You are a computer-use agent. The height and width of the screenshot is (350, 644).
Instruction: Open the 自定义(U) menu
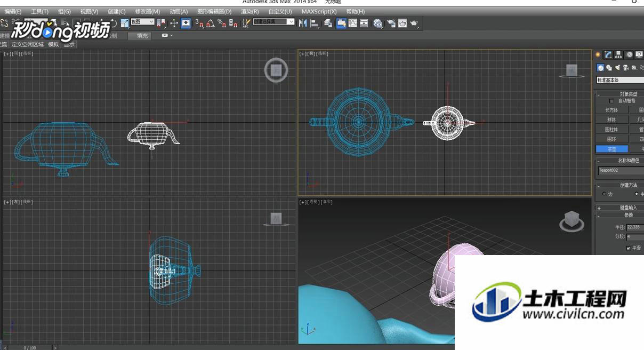(x=280, y=12)
